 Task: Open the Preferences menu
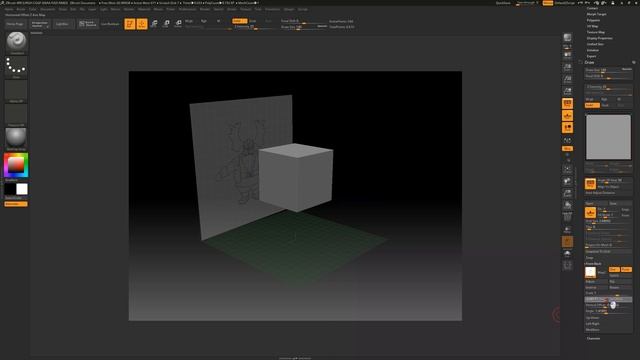point(187,9)
